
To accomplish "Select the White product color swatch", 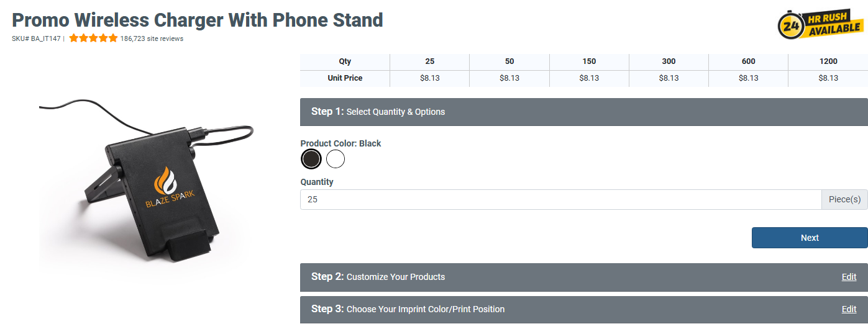I will [x=336, y=160].
